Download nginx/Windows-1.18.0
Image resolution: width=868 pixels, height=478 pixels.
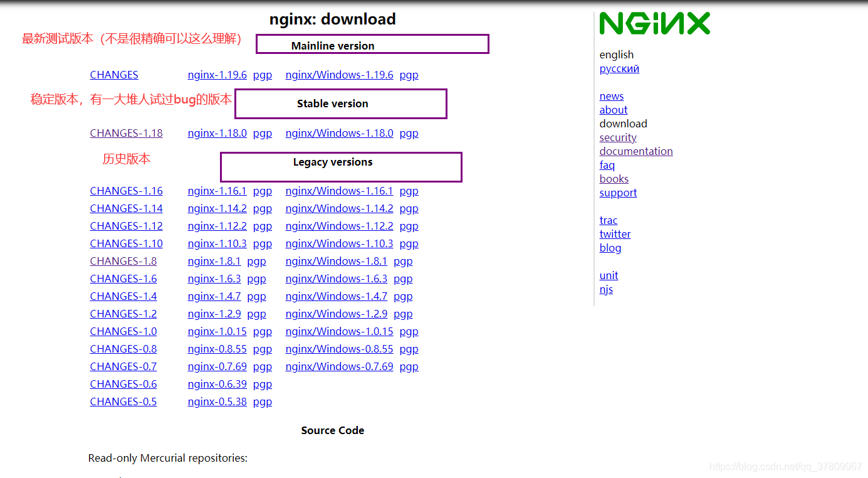coord(339,133)
